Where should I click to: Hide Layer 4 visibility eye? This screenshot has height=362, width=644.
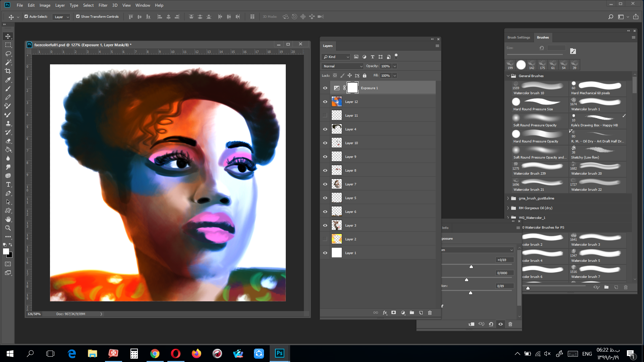(x=325, y=129)
